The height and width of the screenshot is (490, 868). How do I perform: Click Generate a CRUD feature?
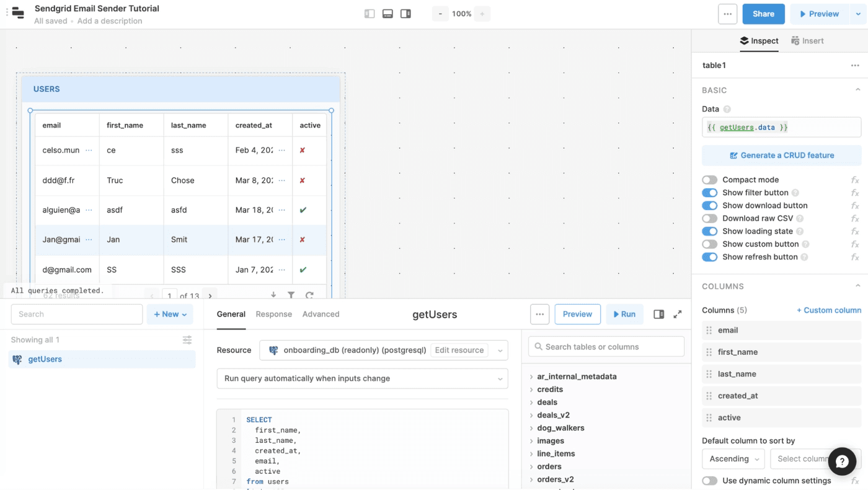781,154
